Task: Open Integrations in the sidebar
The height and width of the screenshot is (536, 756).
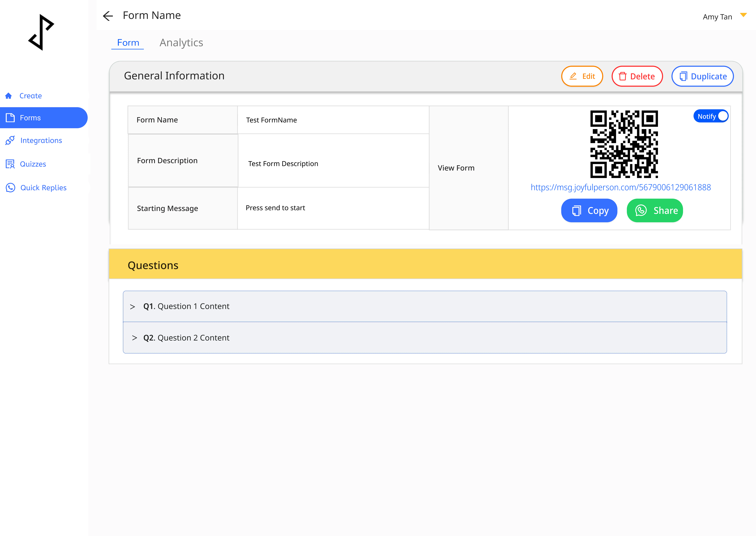Action: 41,140
